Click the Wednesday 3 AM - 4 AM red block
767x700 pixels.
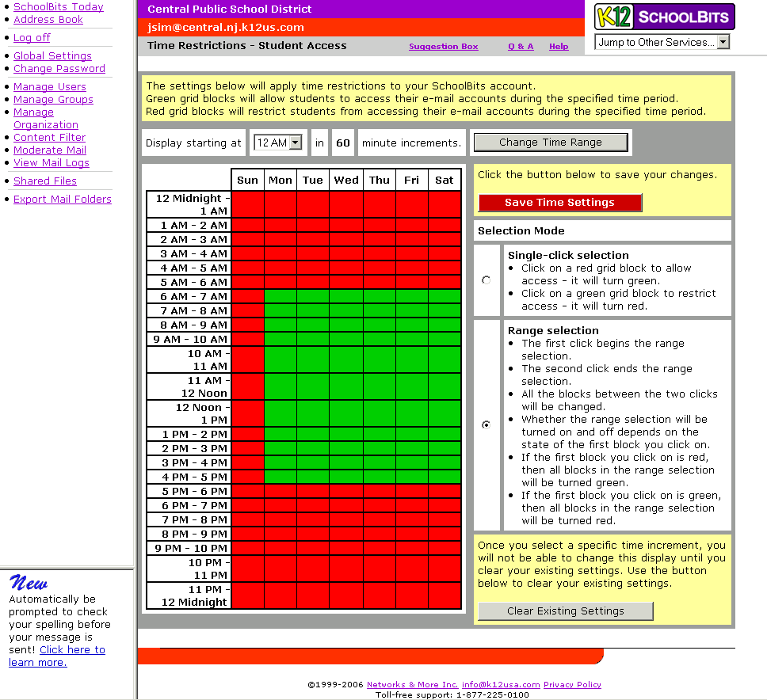coord(346,253)
